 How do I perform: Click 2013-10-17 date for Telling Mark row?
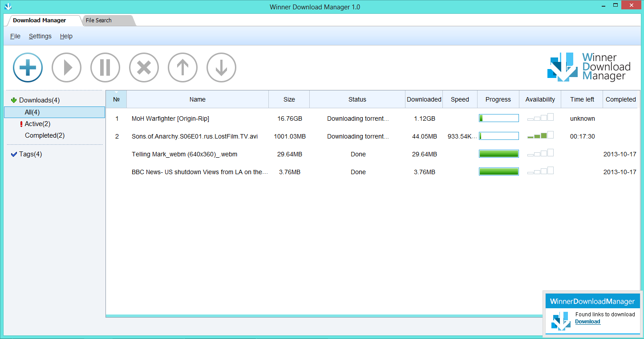pyautogui.click(x=620, y=154)
